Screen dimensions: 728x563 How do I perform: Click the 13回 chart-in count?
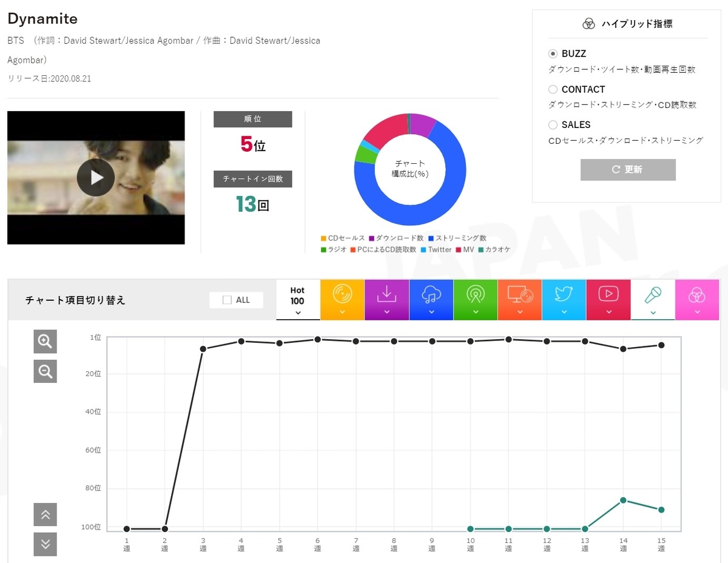(252, 204)
